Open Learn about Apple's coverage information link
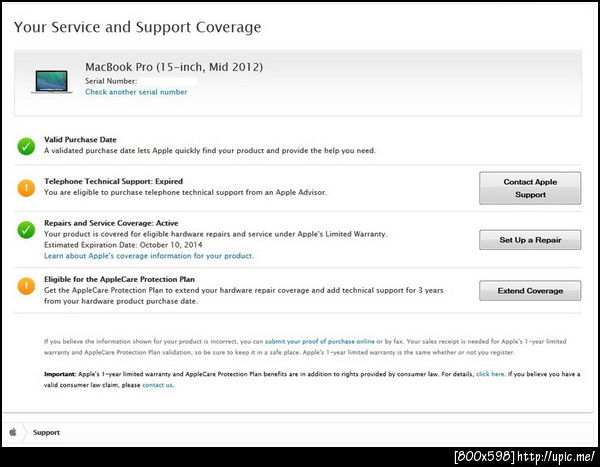Image resolution: width=600 pixels, height=467 pixels. 149,256
